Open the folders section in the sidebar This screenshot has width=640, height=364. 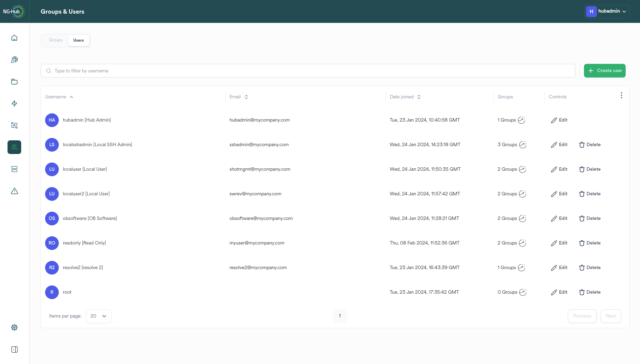pyautogui.click(x=14, y=82)
